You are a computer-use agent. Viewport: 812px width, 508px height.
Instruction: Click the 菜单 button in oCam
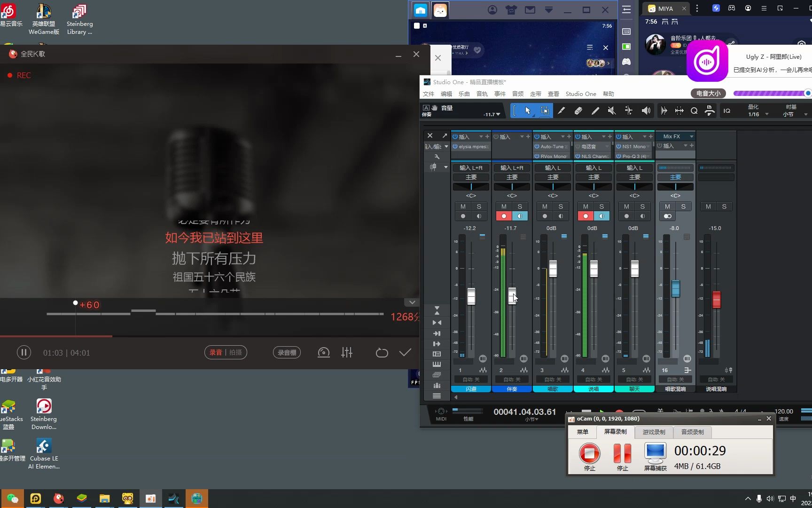pyautogui.click(x=583, y=432)
